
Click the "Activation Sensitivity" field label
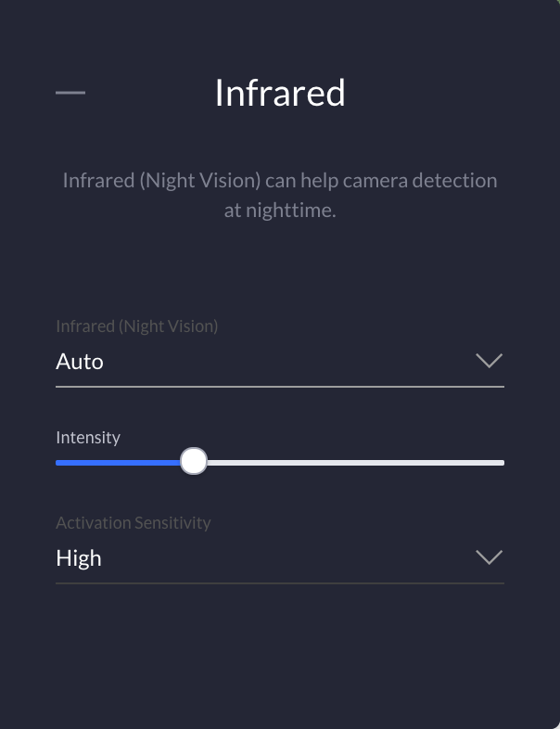tap(134, 523)
